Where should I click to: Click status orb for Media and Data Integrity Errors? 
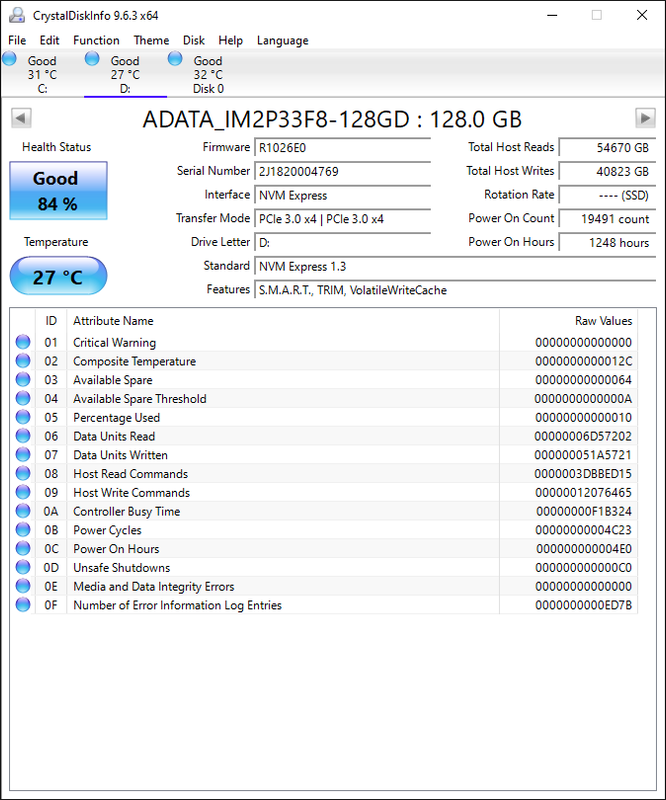23,586
